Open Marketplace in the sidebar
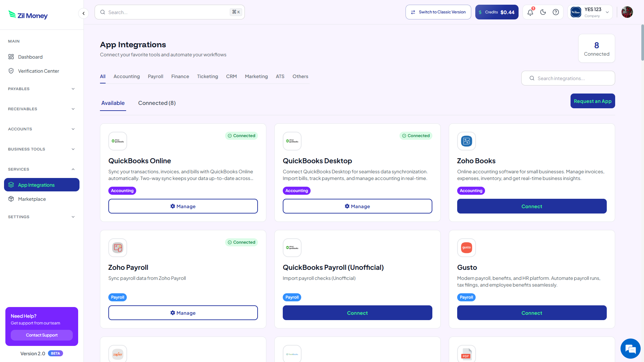Screen dimensions: 644x362 click(42, 199)
